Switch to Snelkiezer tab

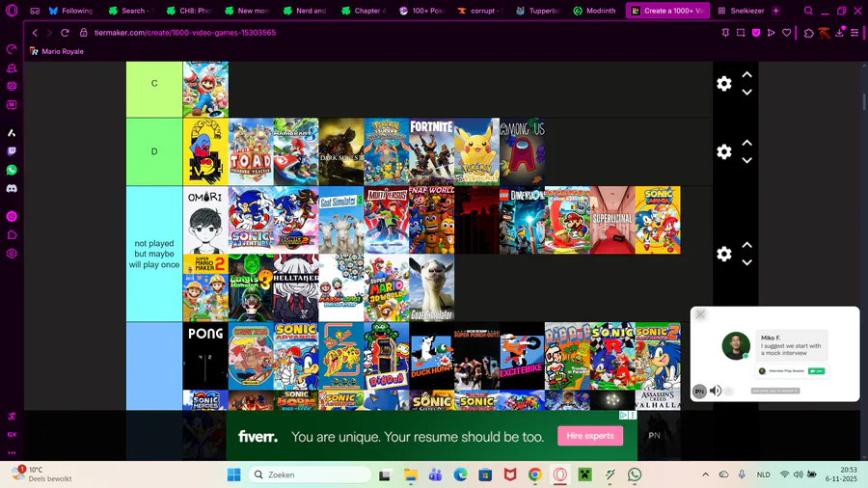tap(742, 11)
